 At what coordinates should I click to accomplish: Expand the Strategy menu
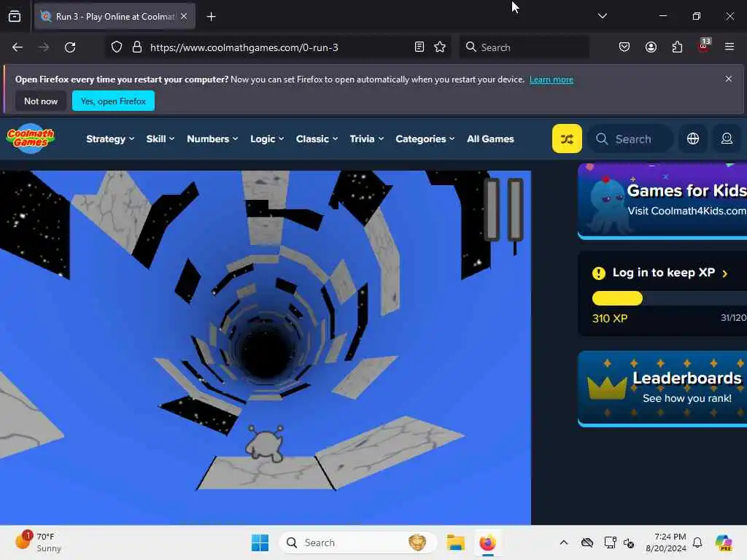(110, 139)
